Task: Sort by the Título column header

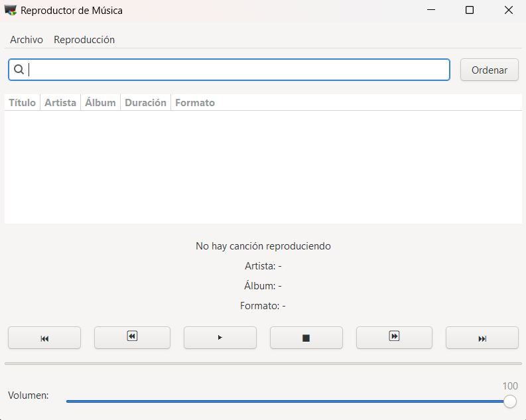Action: [x=22, y=103]
